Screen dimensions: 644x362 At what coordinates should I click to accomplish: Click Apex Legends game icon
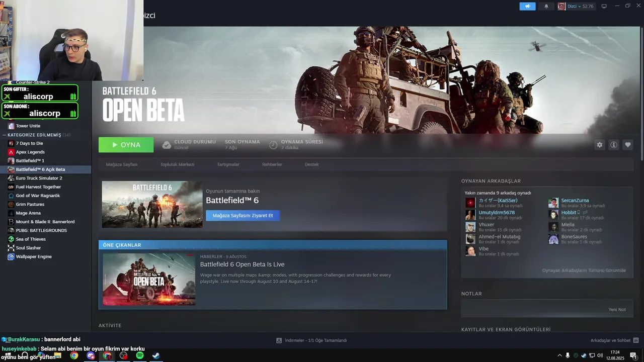click(x=11, y=152)
